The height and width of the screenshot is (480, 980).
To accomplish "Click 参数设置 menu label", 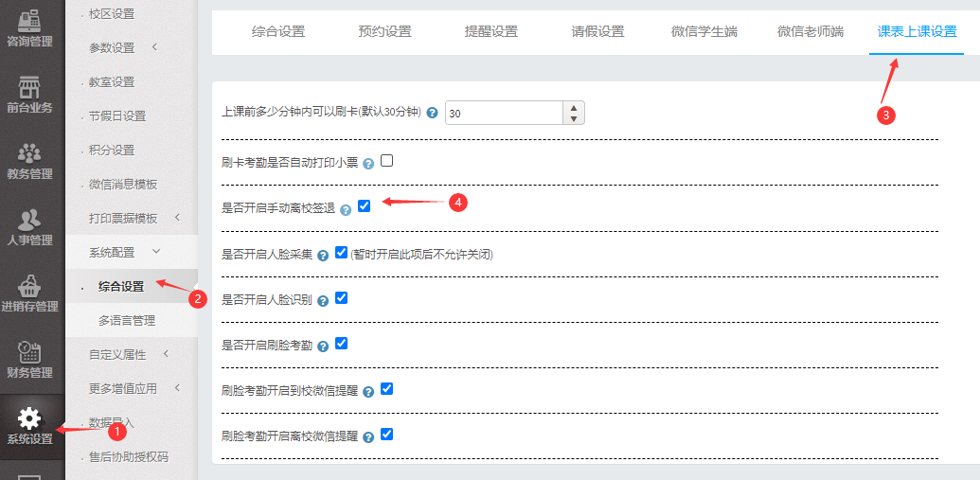I will coord(112,48).
